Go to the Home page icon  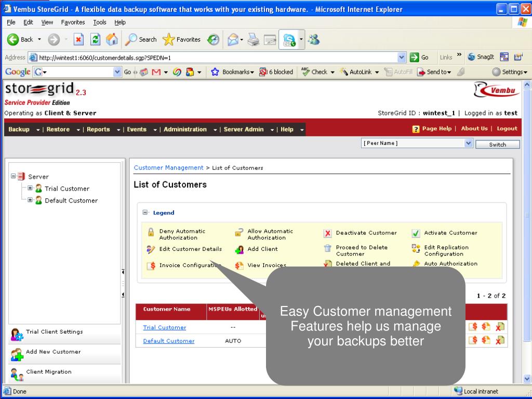tap(112, 39)
